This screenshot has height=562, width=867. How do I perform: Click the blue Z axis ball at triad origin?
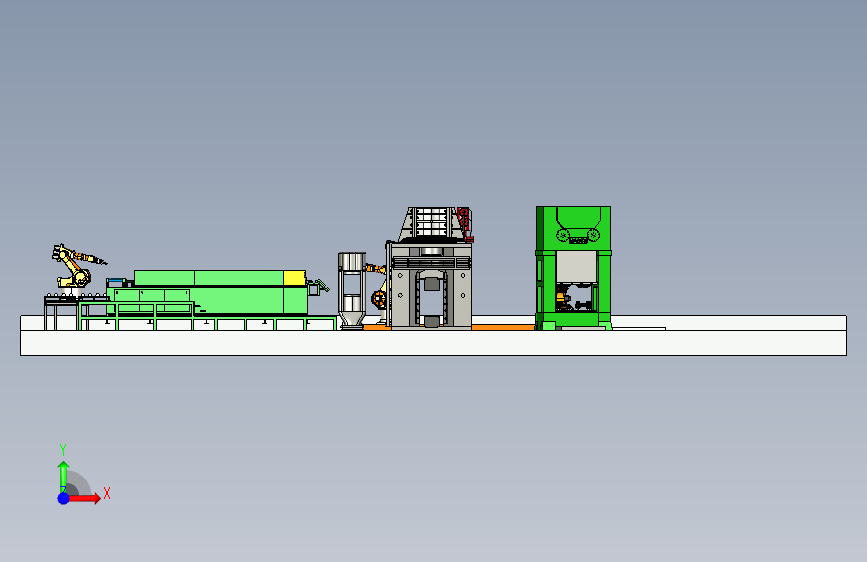pos(64,498)
